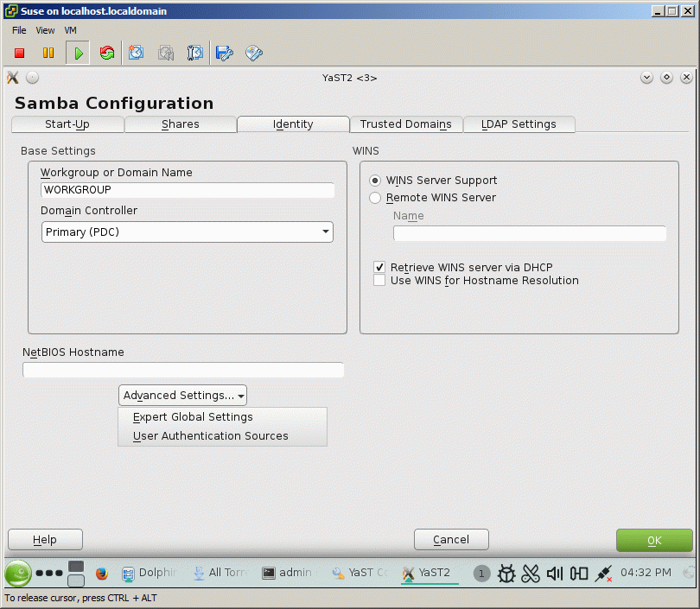Viewport: 700px width, 609px height.
Task: Click the YaST icon in the window title bar
Action: (13, 78)
